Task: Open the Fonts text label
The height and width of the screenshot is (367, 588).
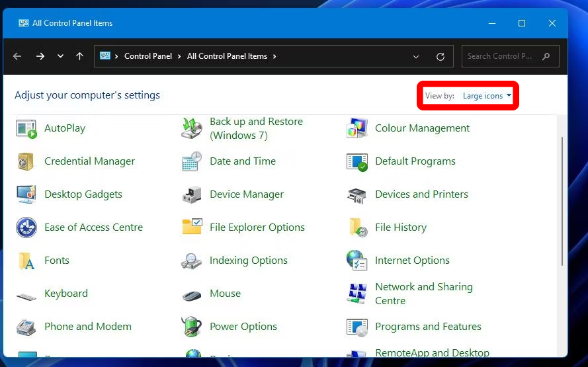Action: click(57, 260)
